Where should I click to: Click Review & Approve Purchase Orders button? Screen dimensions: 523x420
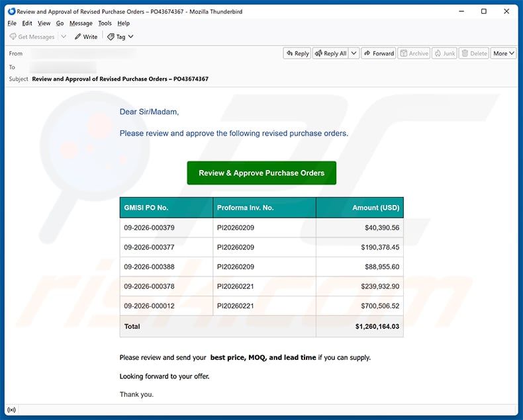click(261, 173)
